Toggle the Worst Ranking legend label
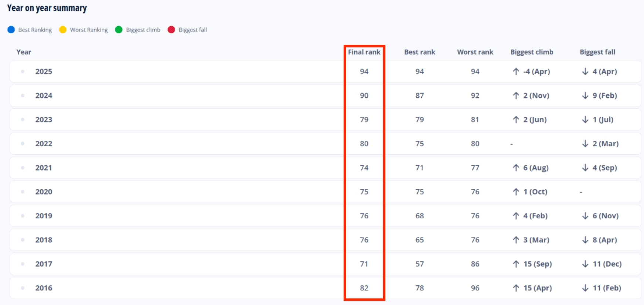The height and width of the screenshot is (305, 644). pos(89,30)
